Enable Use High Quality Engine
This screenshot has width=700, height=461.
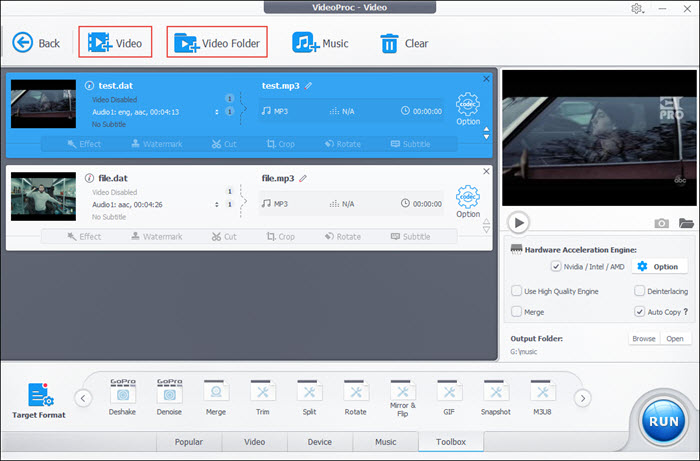[517, 291]
